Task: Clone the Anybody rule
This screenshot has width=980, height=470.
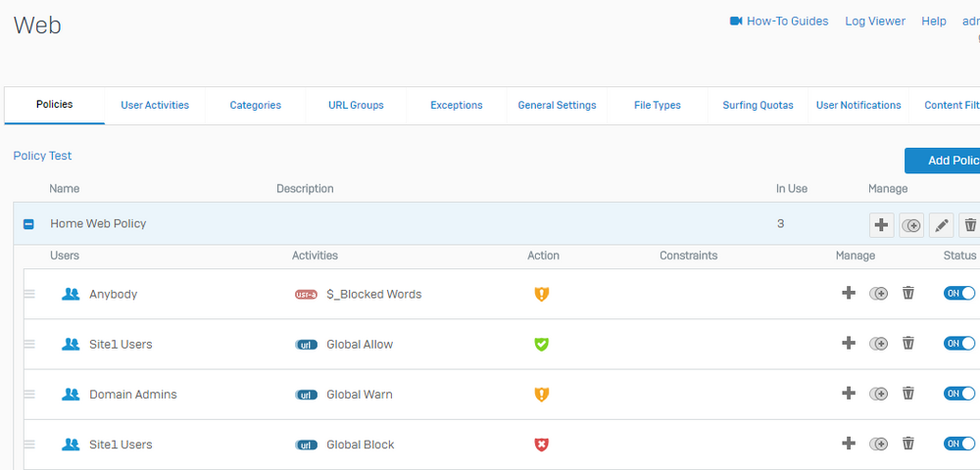Action: tap(879, 293)
